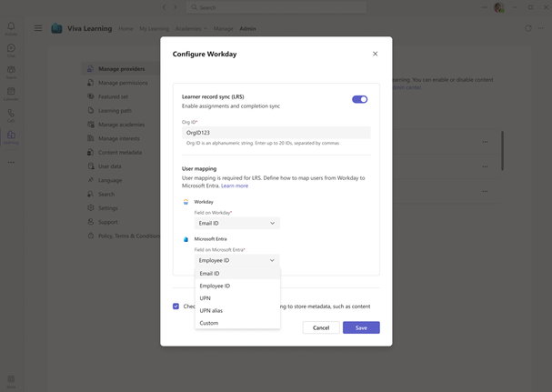Image resolution: width=552 pixels, height=392 pixels.
Task: Click the Language sidebar icon
Action: coord(90,179)
